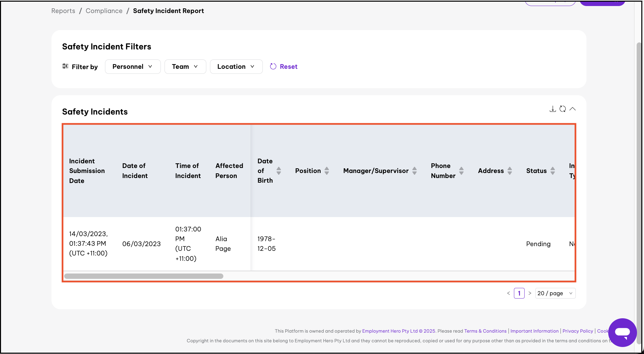
Task: Open the Team filter dropdown
Action: 185,67
